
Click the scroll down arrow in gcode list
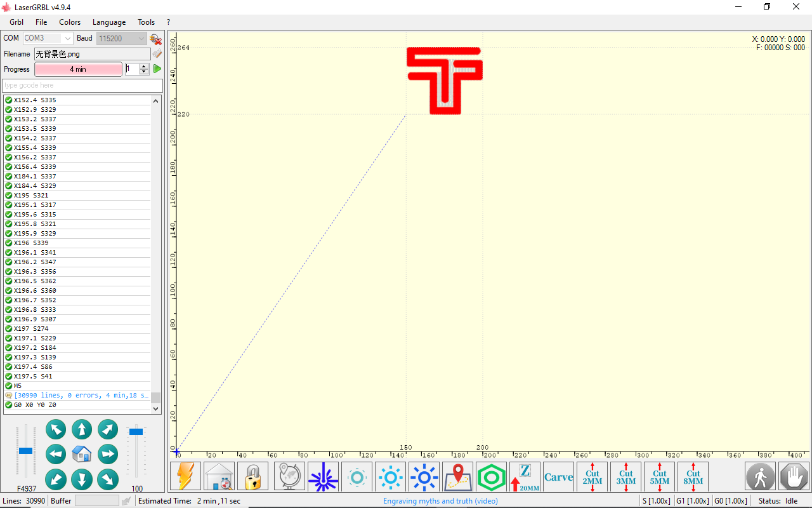pyautogui.click(x=156, y=409)
